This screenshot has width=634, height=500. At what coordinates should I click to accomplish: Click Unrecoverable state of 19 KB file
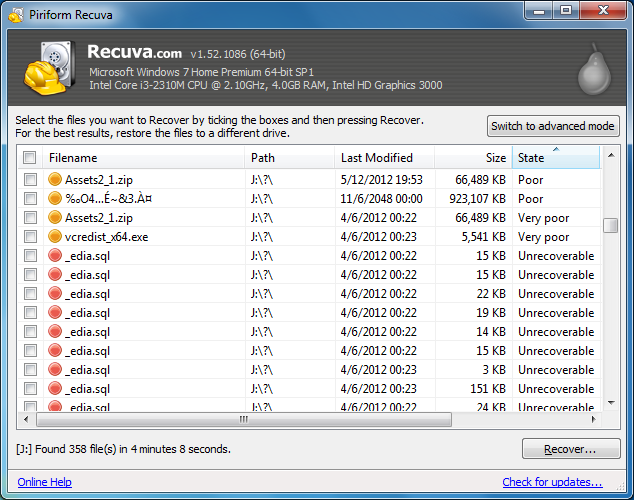556,313
